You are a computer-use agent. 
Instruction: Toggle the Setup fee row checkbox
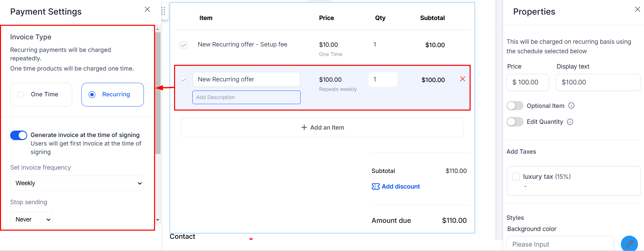coord(183,45)
